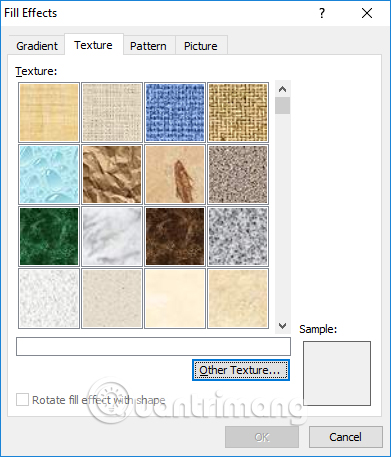Click the texture list scroll down arrow
Screen dimensions: 391x457
pyautogui.click(x=282, y=326)
